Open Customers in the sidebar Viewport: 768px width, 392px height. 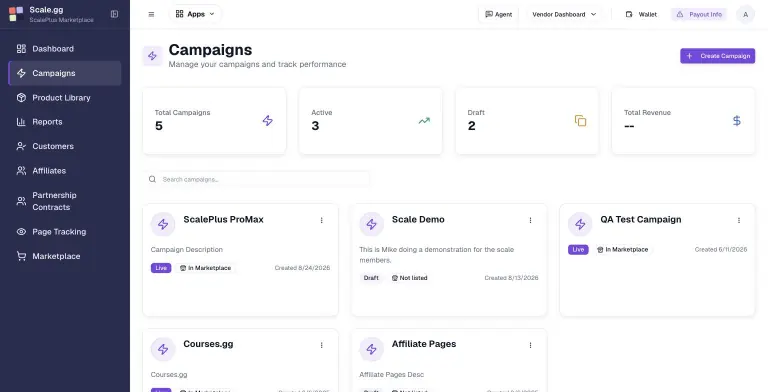65,146
